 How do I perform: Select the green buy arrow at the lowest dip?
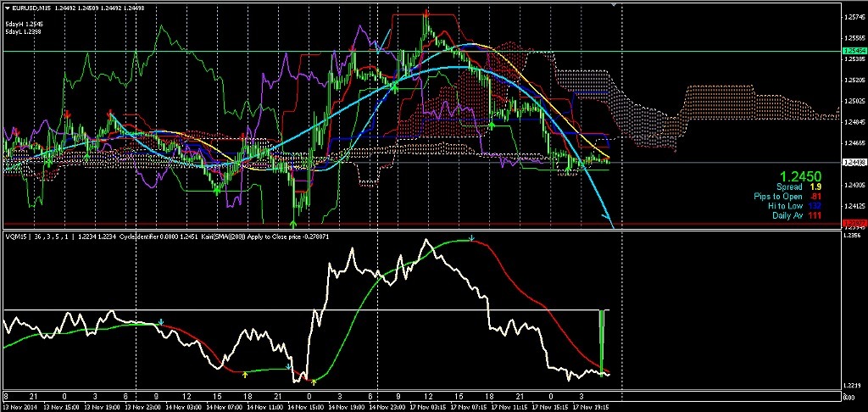pos(293,223)
